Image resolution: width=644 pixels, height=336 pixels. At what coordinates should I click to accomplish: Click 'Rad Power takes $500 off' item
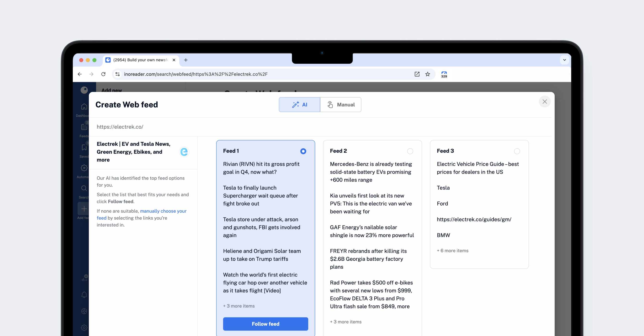371,294
